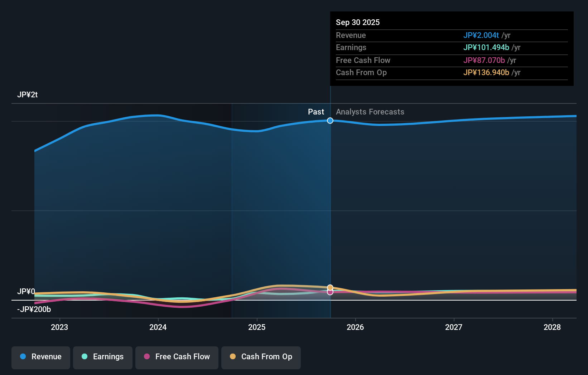Click the JP¥2.004t revenue value in the tooltip

click(x=481, y=35)
